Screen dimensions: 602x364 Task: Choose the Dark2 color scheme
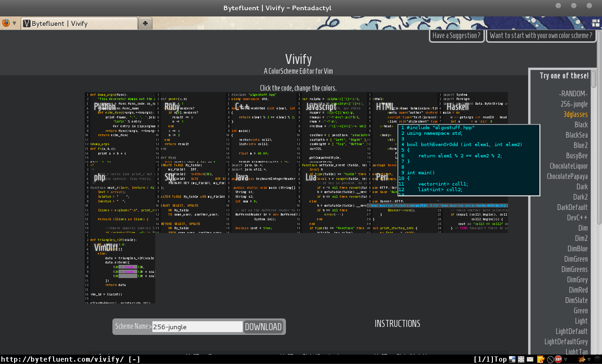pos(580,197)
